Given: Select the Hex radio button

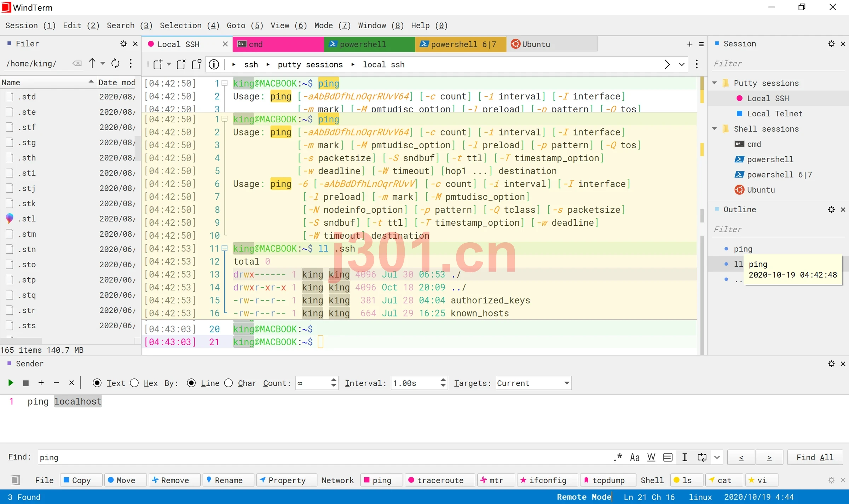Looking at the screenshot, I should (134, 383).
